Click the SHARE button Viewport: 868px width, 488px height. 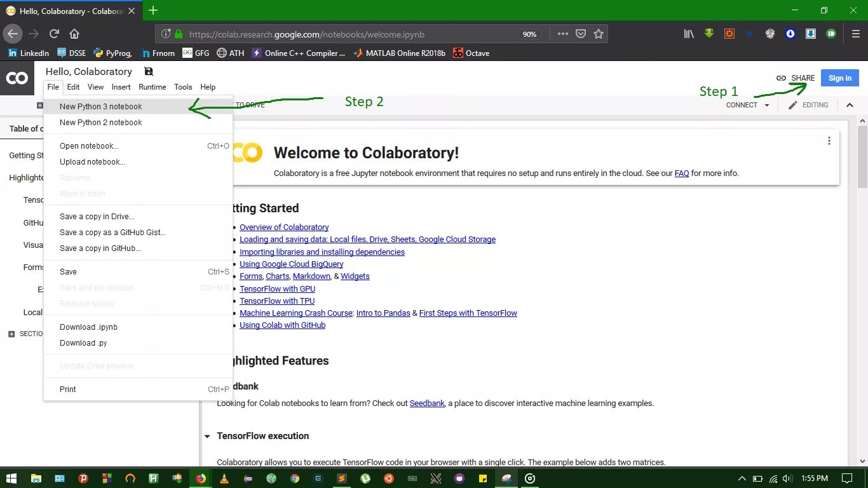803,78
